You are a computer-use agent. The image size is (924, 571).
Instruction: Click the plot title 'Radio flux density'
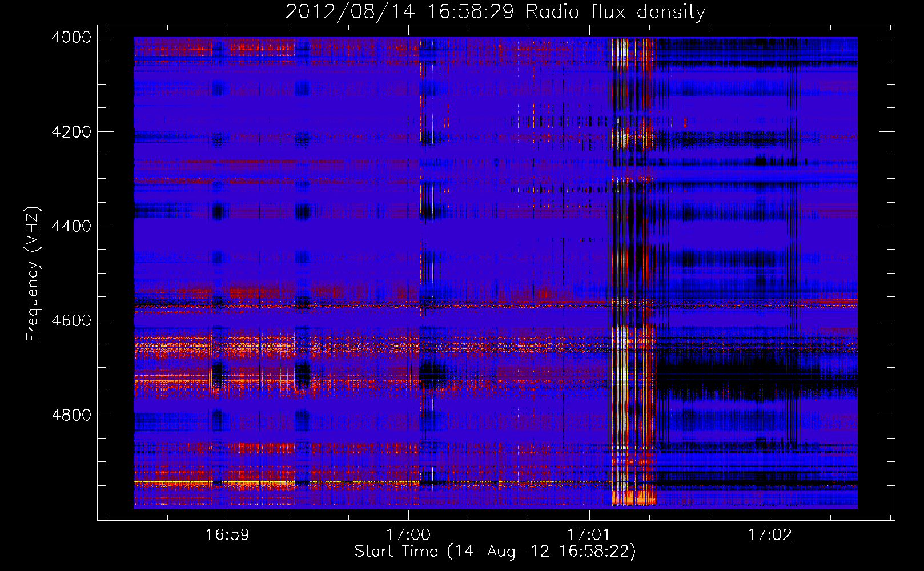(616, 12)
